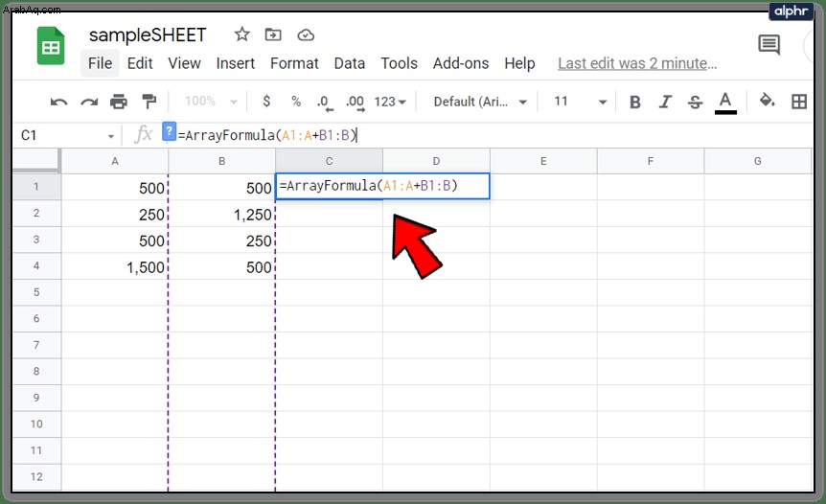The width and height of the screenshot is (826, 504).
Task: Open the Tools menu
Action: [399, 64]
